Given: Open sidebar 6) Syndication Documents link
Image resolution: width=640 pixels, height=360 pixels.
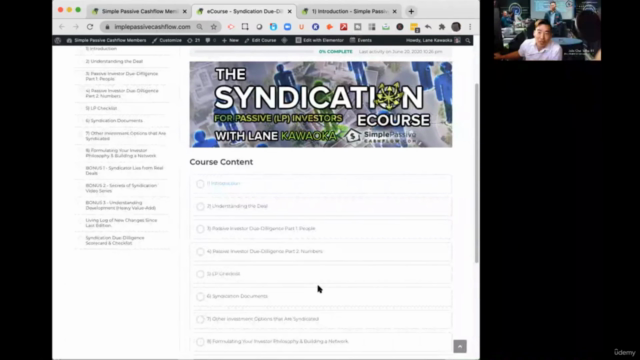Looking at the screenshot, I should (x=114, y=121).
